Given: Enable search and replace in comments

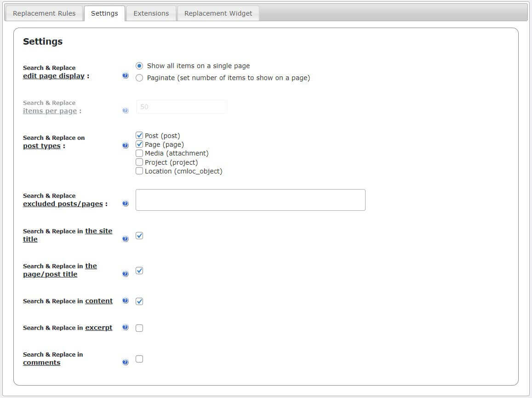Looking at the screenshot, I should click(x=139, y=359).
